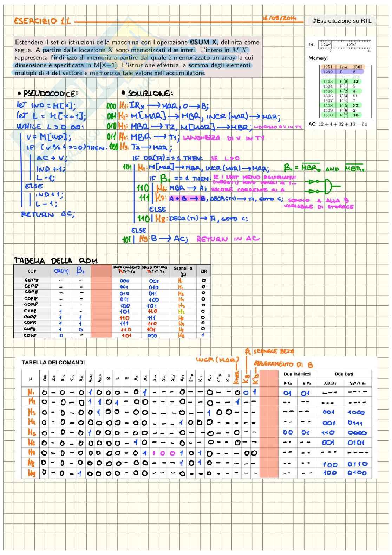Select the ESERCIZIO 11 title
The height and width of the screenshot is (555, 392).
coord(42,21)
